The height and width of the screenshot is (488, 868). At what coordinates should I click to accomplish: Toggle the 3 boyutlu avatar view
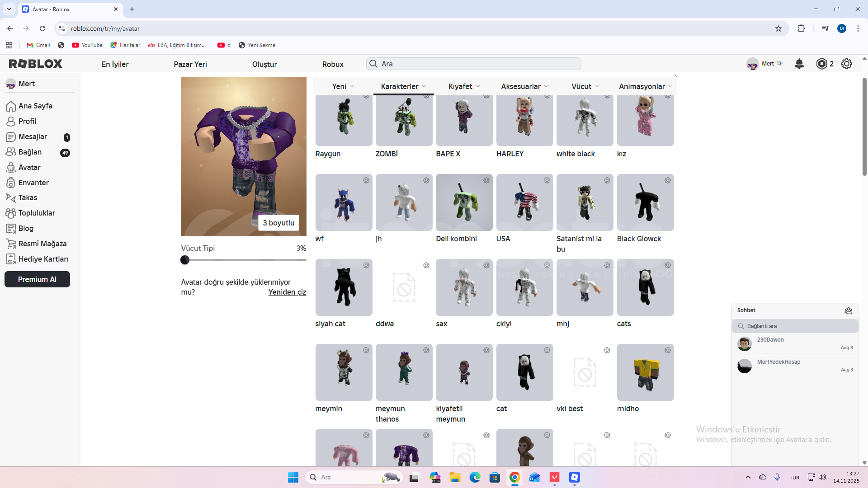pyautogui.click(x=278, y=223)
